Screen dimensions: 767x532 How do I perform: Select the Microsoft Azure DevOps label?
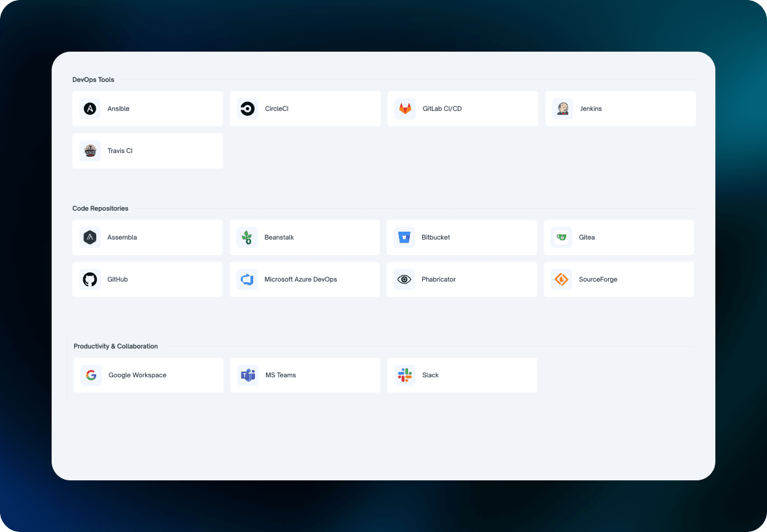(x=301, y=279)
